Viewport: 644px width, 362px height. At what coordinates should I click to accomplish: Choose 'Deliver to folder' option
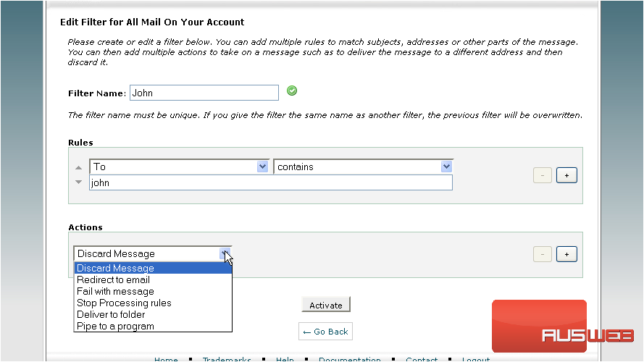[111, 314]
